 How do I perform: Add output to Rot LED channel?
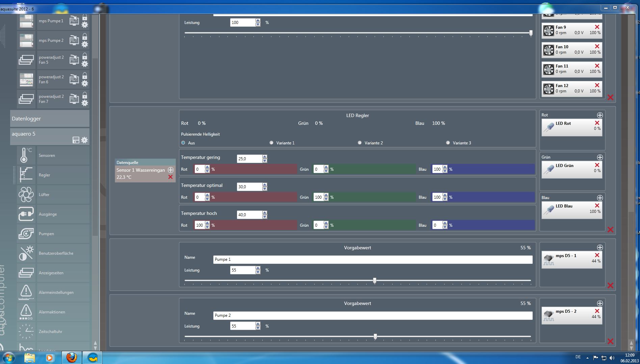(599, 115)
